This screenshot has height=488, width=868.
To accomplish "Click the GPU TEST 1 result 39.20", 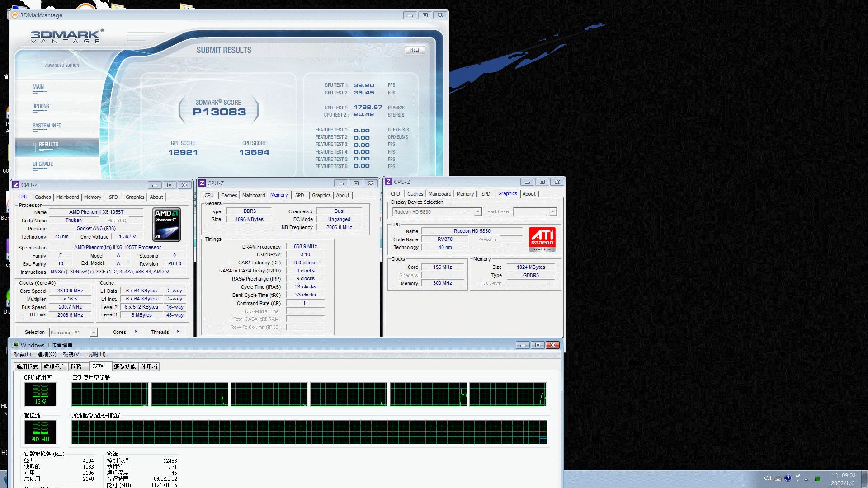I will (x=364, y=85).
